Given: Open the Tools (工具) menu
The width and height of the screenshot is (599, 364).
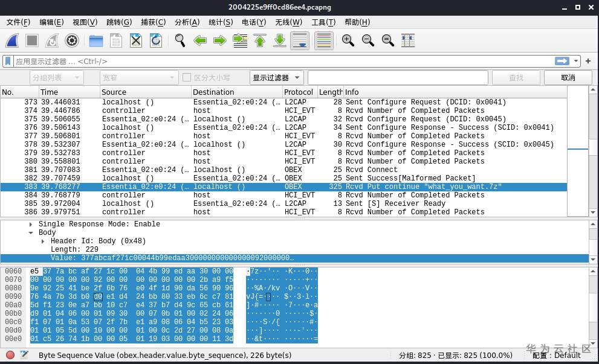Looking at the screenshot, I should click(x=323, y=22).
